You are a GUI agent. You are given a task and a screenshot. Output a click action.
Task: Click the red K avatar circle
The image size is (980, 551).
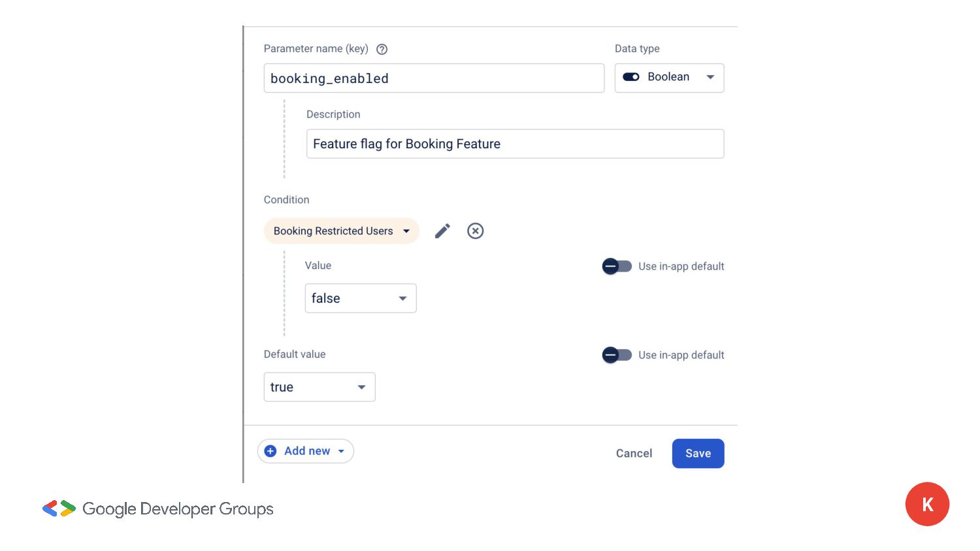(x=927, y=504)
